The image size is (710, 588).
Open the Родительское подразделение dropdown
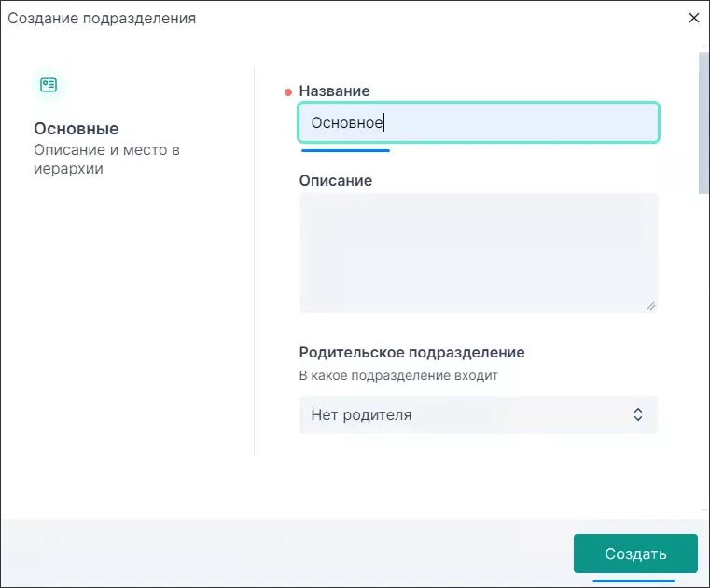coord(479,414)
